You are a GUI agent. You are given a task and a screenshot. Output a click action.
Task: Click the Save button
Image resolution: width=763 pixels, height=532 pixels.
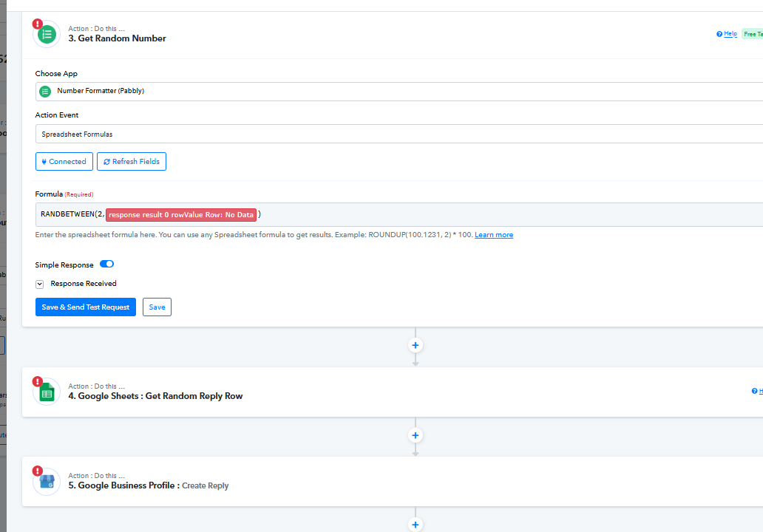pos(157,307)
